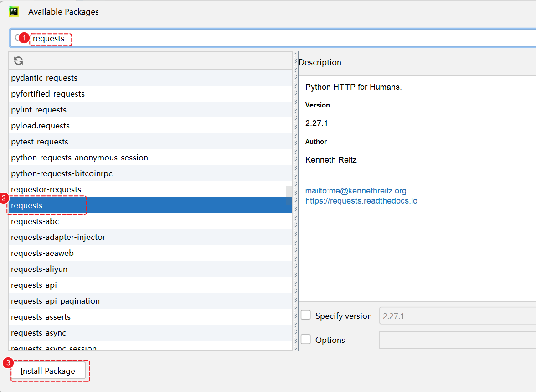The height and width of the screenshot is (392, 536).
Task: Select the highlighted requests package row
Action: (x=150, y=205)
